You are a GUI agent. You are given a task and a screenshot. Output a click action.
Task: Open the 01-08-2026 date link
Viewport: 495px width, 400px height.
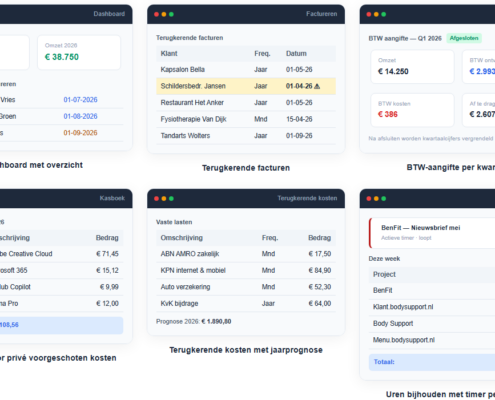(80, 116)
